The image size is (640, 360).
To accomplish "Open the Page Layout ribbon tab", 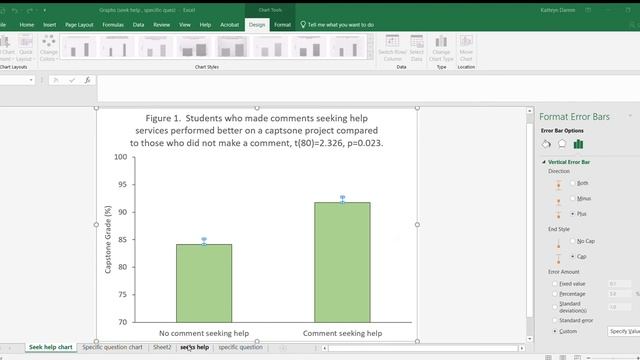I will (x=79, y=25).
